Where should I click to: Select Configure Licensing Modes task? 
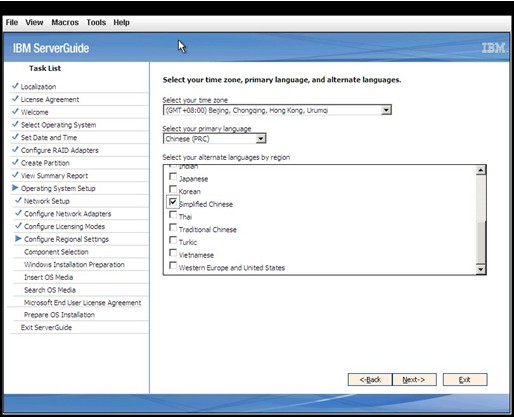click(x=64, y=226)
